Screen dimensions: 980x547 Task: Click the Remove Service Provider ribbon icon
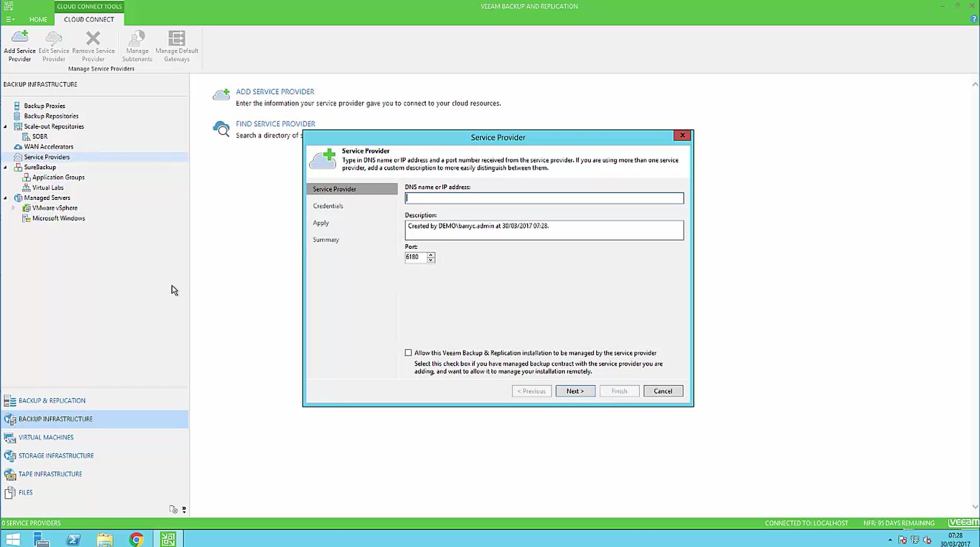[93, 46]
